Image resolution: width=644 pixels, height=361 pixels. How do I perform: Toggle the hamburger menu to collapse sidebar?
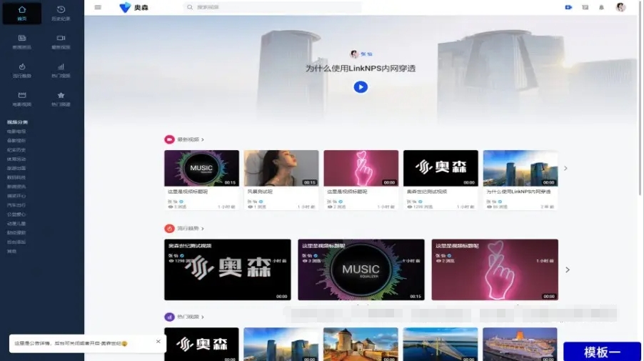98,7
